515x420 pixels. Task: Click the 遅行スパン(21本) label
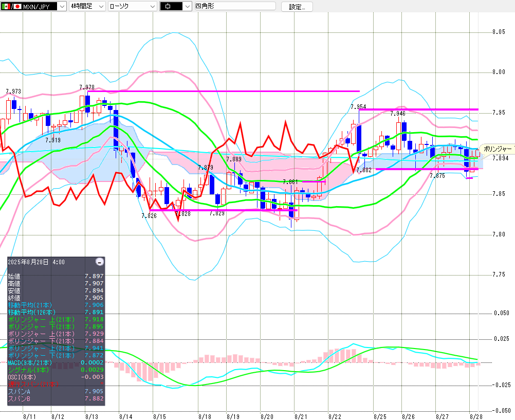(33, 384)
